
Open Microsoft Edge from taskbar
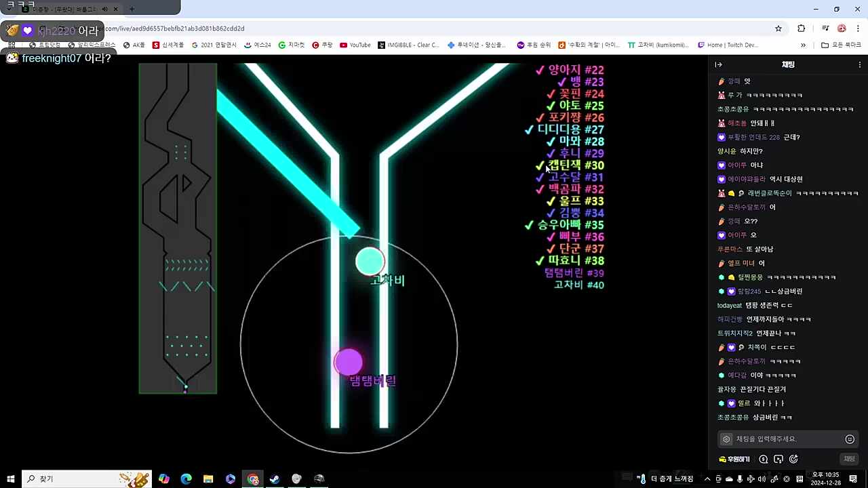186,479
